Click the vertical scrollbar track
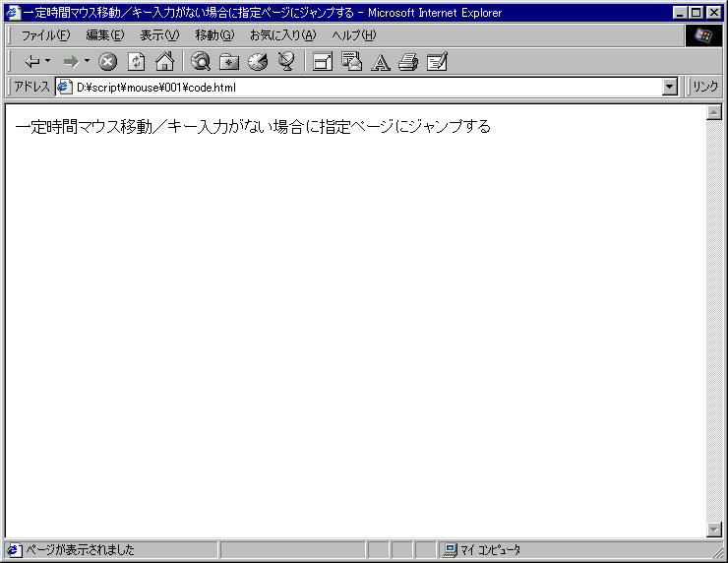The height and width of the screenshot is (563, 728). coord(714,321)
